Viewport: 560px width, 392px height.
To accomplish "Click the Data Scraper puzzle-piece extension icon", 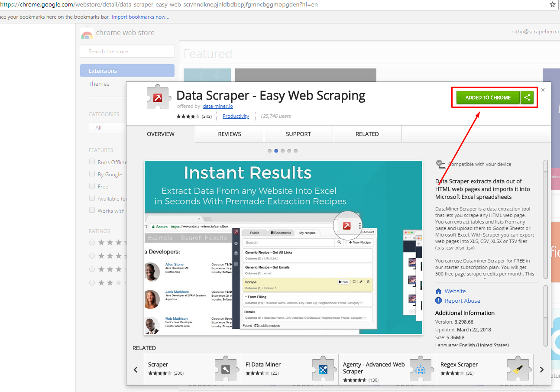I will pos(158,97).
